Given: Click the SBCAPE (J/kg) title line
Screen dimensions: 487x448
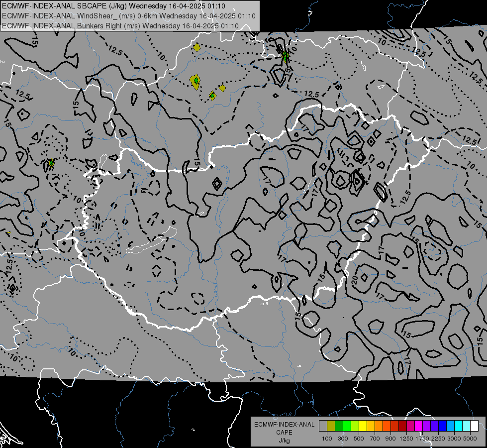Looking at the screenshot, I should pyautogui.click(x=114, y=6).
